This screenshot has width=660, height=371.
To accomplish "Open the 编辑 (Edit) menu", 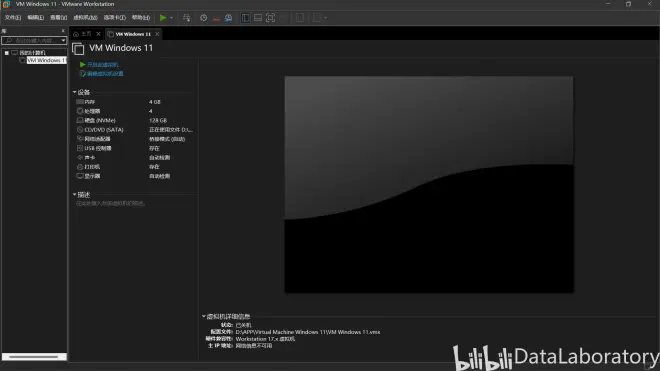I will [x=35, y=18].
